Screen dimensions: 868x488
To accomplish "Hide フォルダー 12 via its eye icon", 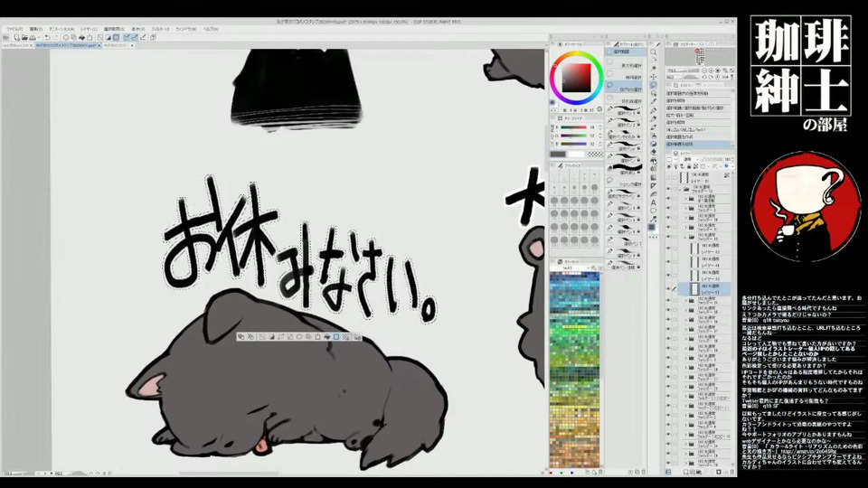I will pyautogui.click(x=669, y=189).
